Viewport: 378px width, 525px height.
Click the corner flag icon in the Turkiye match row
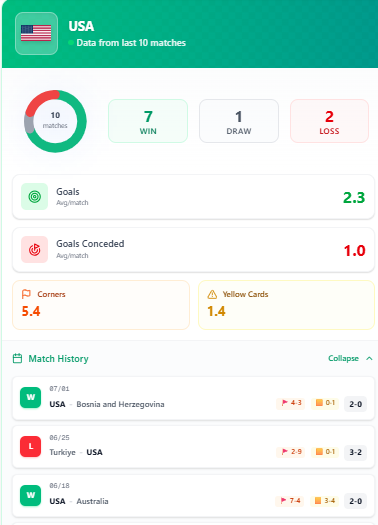(x=285, y=452)
